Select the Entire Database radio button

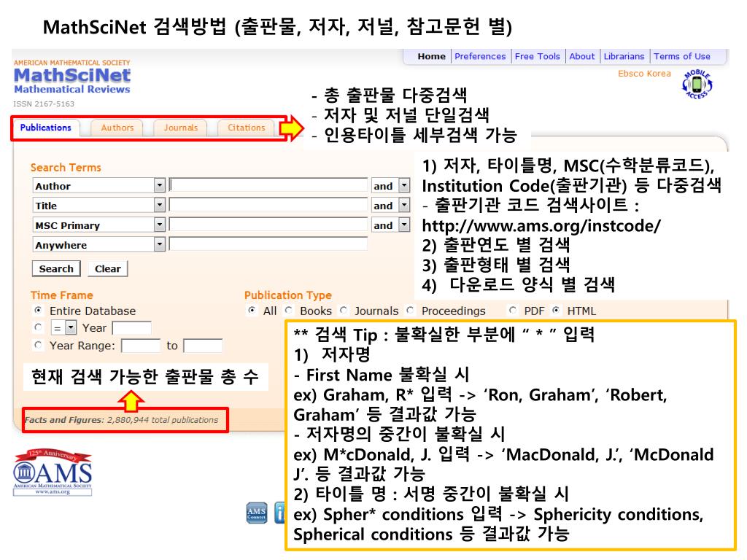38,311
